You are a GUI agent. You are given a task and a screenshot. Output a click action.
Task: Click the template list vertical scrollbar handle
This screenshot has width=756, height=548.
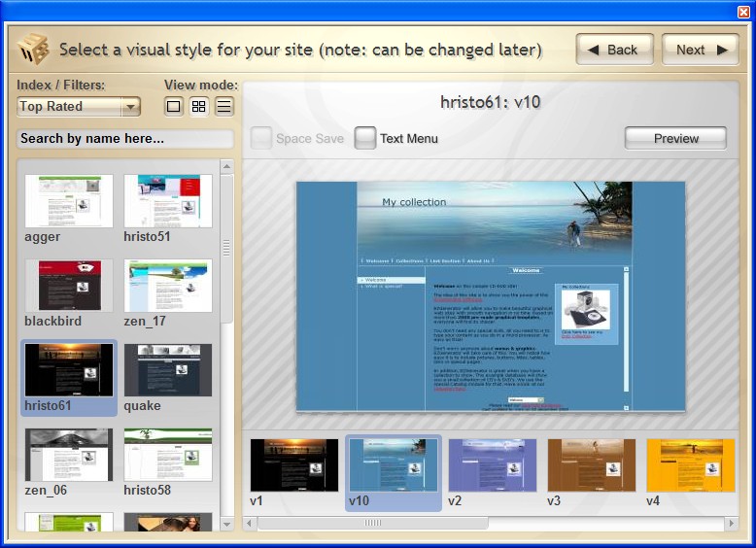[x=227, y=248]
